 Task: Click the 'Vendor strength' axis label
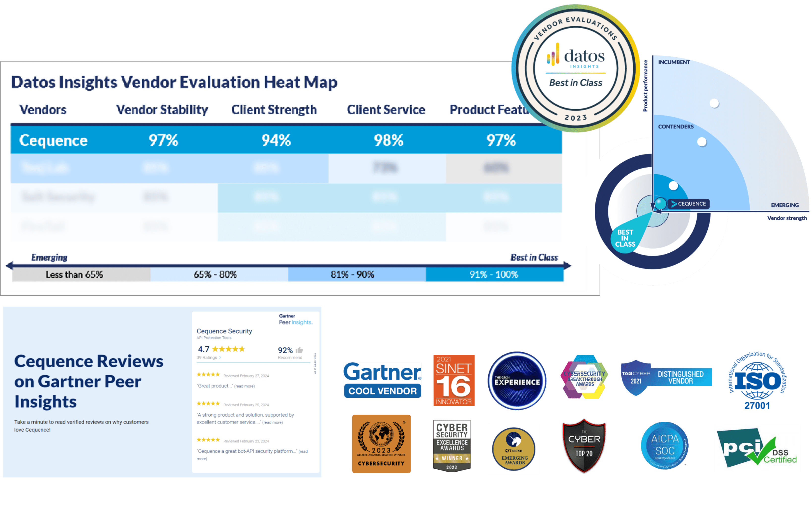click(787, 218)
